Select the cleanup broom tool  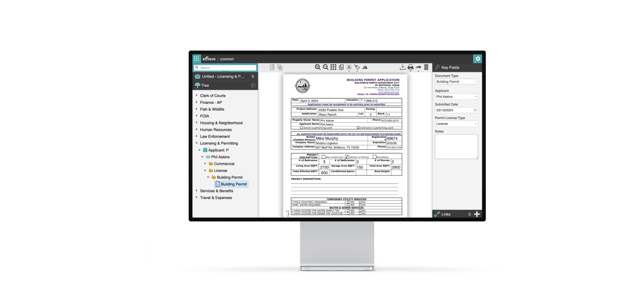(358, 67)
